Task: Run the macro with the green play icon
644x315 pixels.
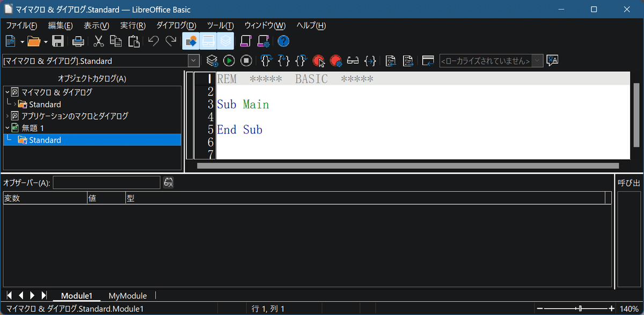Action: [x=229, y=61]
